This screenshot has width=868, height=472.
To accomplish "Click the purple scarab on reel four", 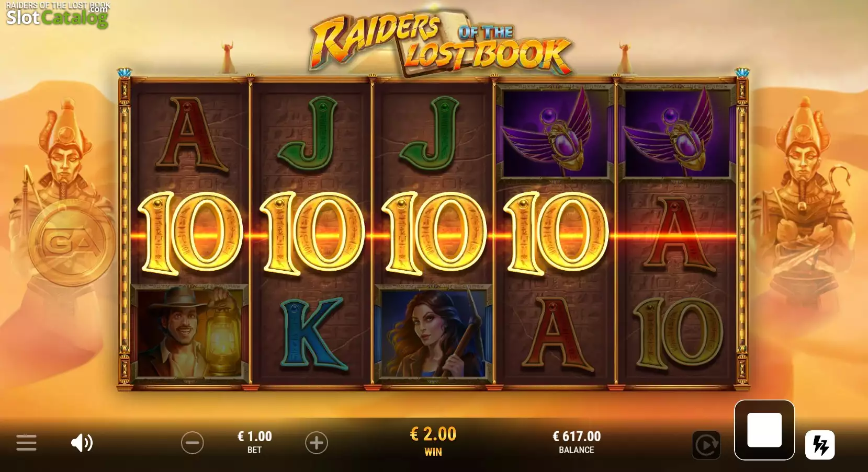I will (556, 133).
